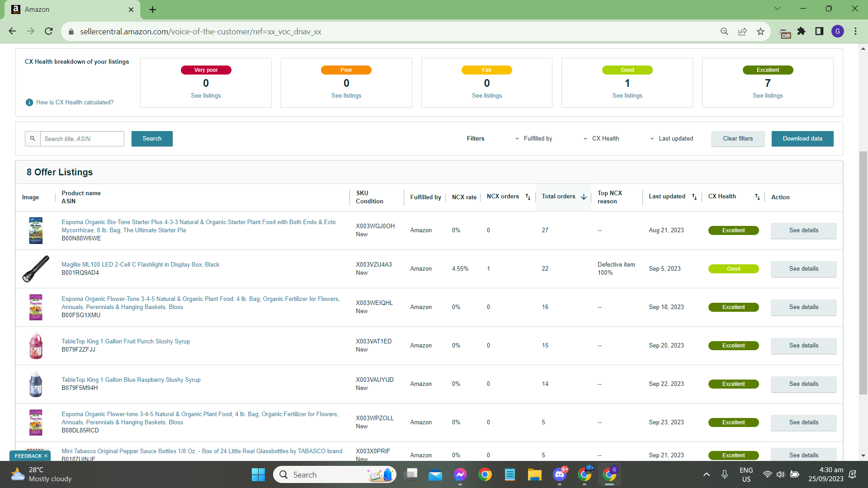Click the browser address bar URL
Screen dimensions: 868x488
(201, 32)
